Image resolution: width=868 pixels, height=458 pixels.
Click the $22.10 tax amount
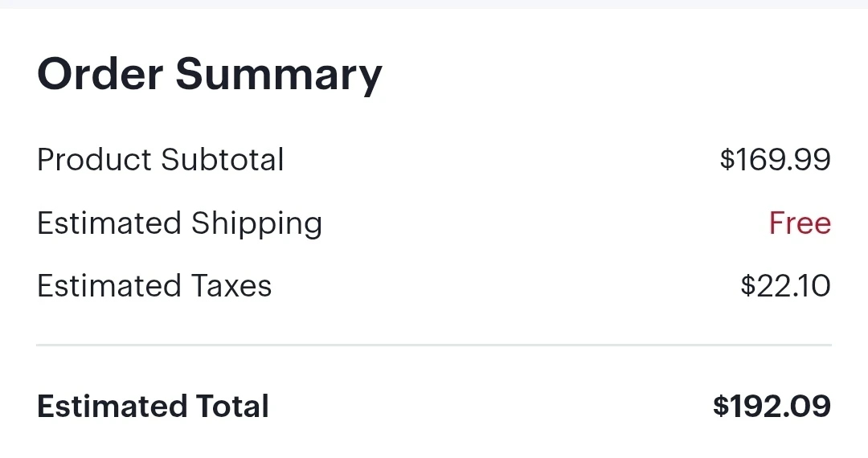point(785,286)
